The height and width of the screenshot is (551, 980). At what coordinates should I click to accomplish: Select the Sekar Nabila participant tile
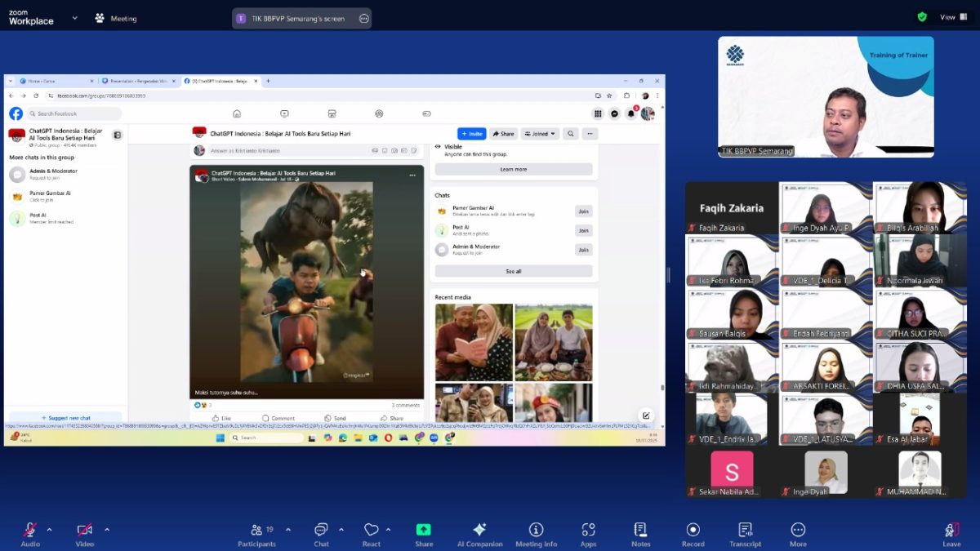731,473
